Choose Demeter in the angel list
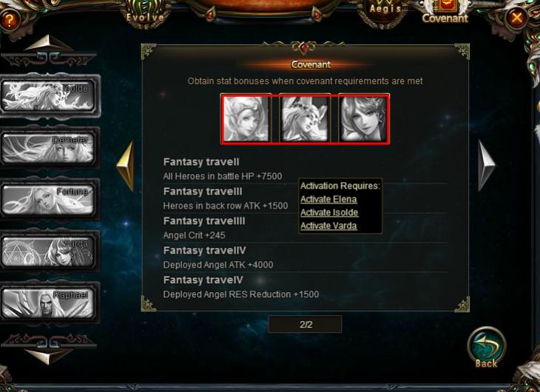Image resolution: width=540 pixels, height=392 pixels. (x=49, y=148)
